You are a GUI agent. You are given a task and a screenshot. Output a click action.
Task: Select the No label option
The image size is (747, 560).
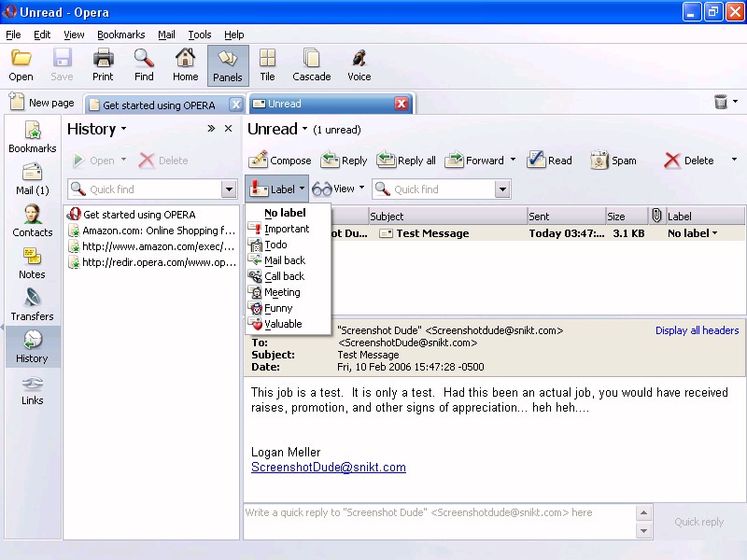285,213
